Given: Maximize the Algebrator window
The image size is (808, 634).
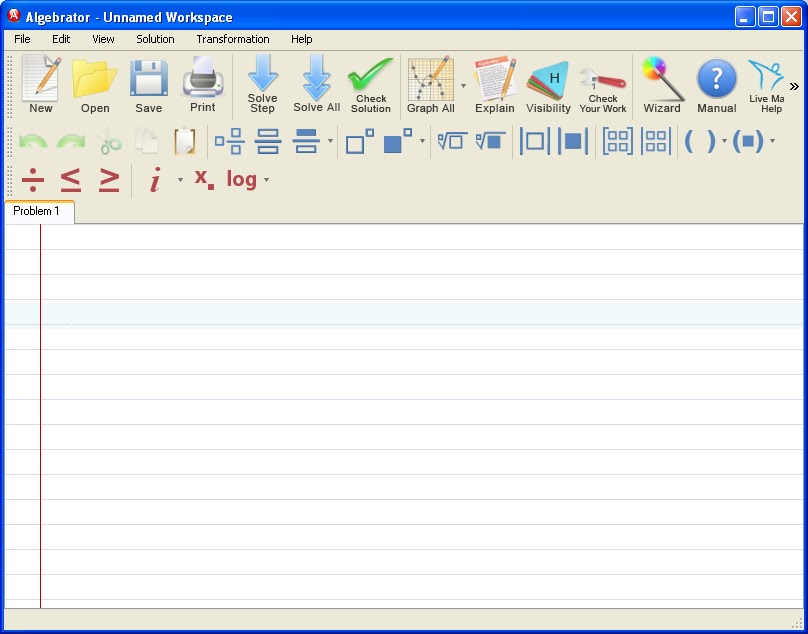Looking at the screenshot, I should pos(768,17).
